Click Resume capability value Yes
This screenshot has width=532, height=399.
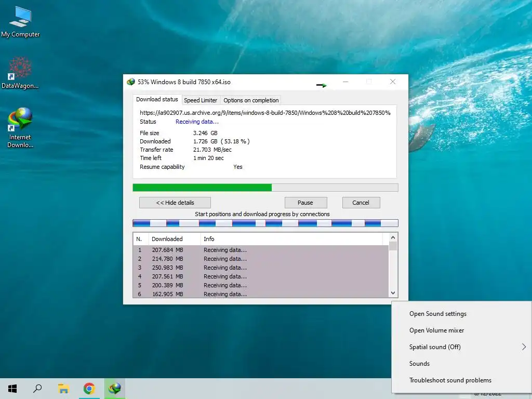pyautogui.click(x=238, y=167)
